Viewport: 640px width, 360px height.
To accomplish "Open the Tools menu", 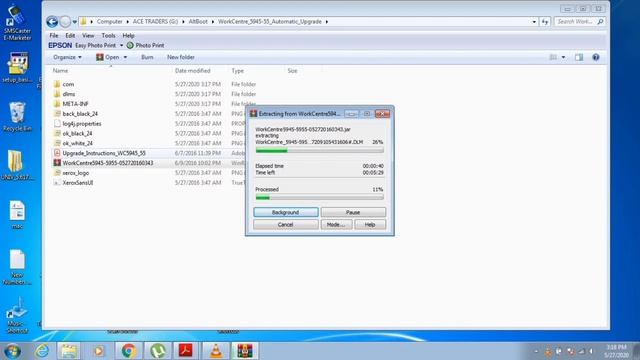I will point(108,36).
